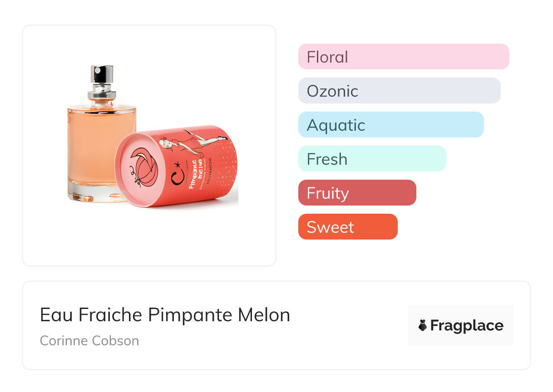The image size is (553, 392).
Task: Click the silver spray cap of the bottle
Action: click(101, 75)
